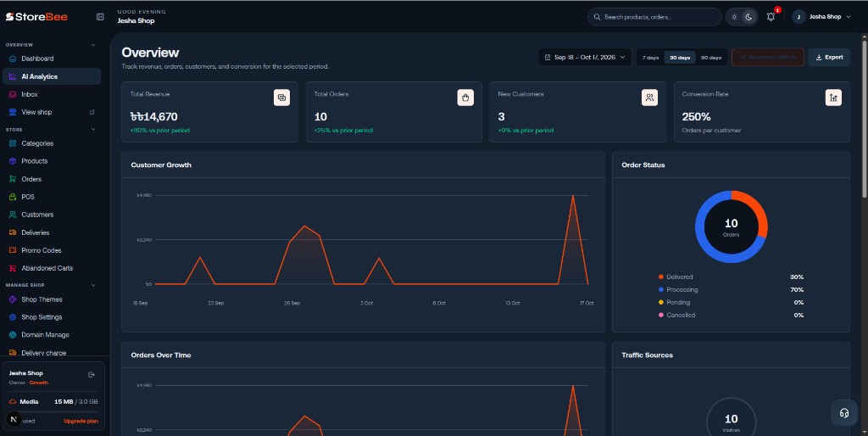Open external link icon beside View shop
The width and height of the screenshot is (868, 436).
[x=92, y=112]
